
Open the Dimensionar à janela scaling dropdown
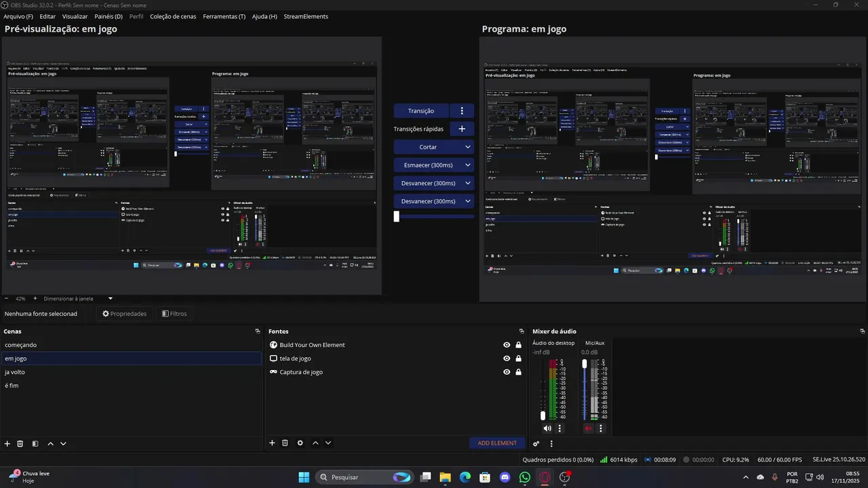(78, 298)
